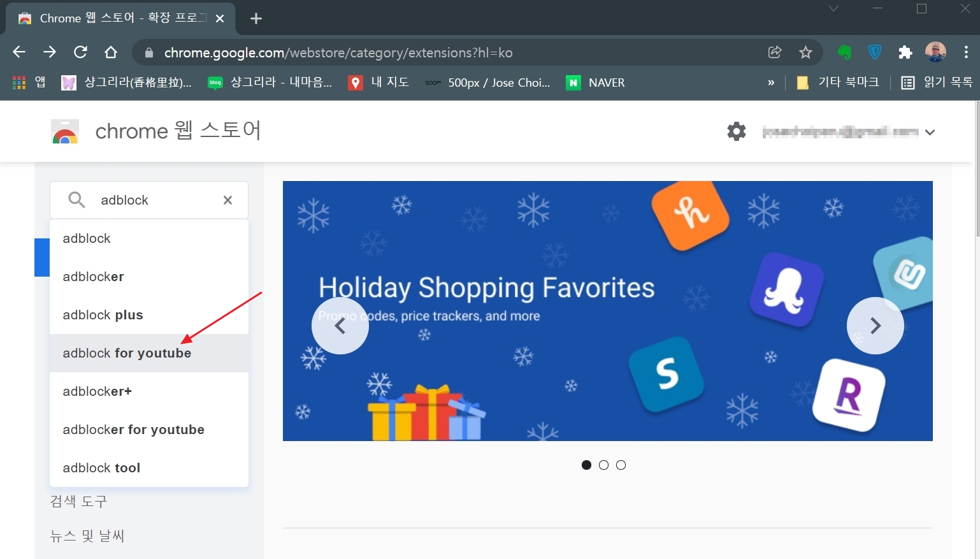
Task: Click the address bar URL
Action: [338, 53]
